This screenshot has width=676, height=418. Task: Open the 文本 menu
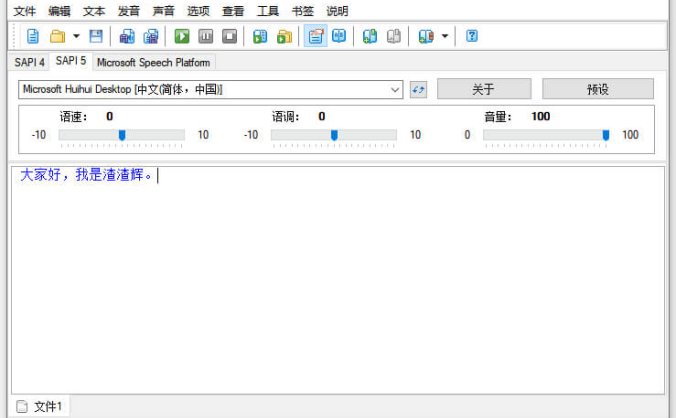94,11
